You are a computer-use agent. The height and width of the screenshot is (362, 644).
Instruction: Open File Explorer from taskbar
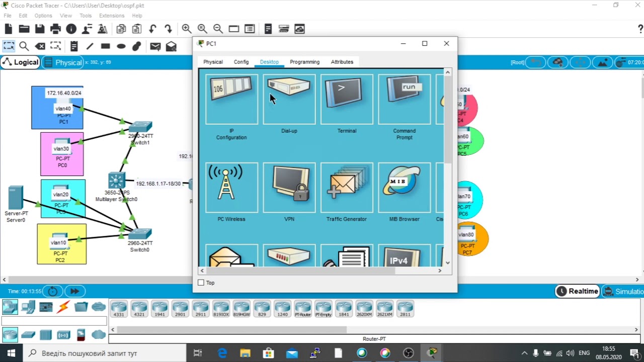pos(245,353)
